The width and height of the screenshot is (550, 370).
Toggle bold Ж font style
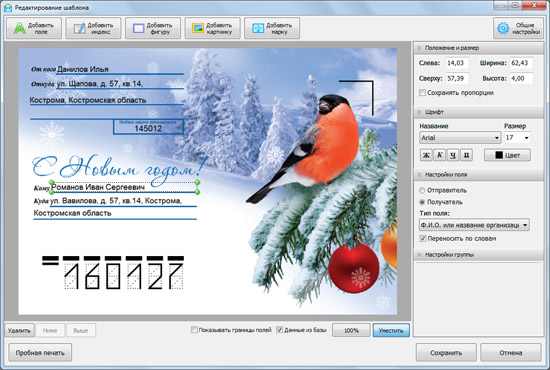pyautogui.click(x=426, y=155)
